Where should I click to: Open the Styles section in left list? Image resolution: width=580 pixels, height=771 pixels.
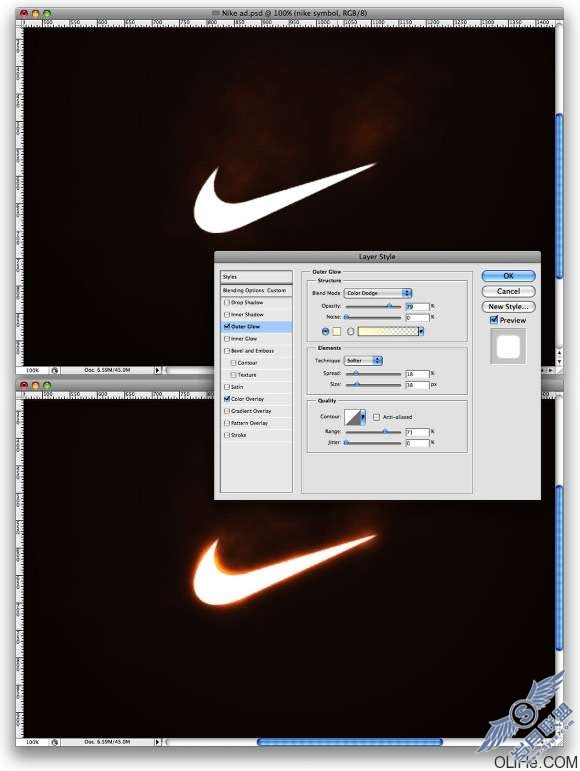[256, 277]
